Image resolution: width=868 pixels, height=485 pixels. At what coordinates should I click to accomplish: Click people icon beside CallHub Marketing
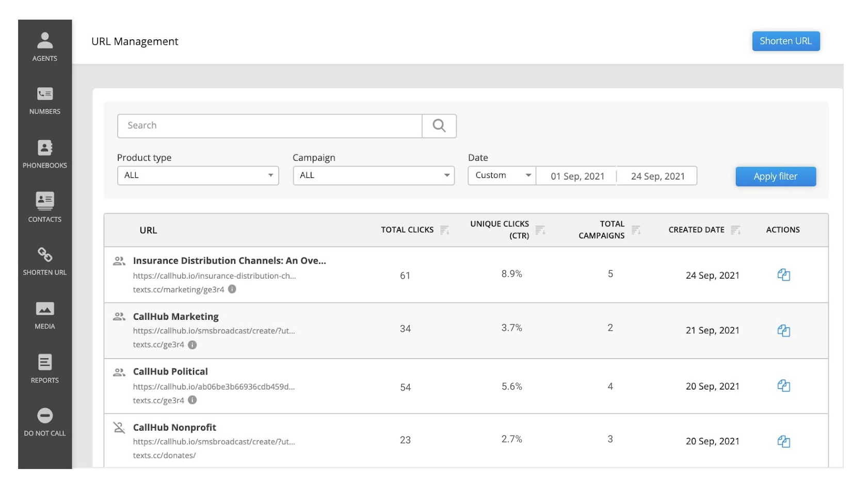coord(119,316)
